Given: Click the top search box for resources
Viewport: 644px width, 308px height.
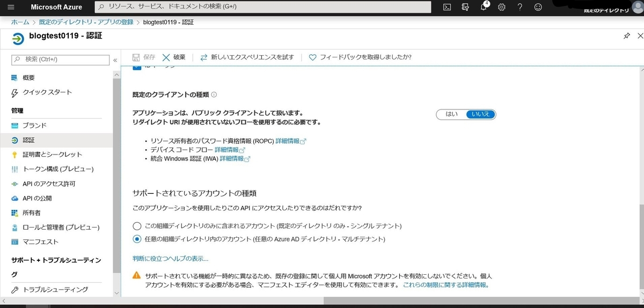Looking at the screenshot, I should [263, 7].
